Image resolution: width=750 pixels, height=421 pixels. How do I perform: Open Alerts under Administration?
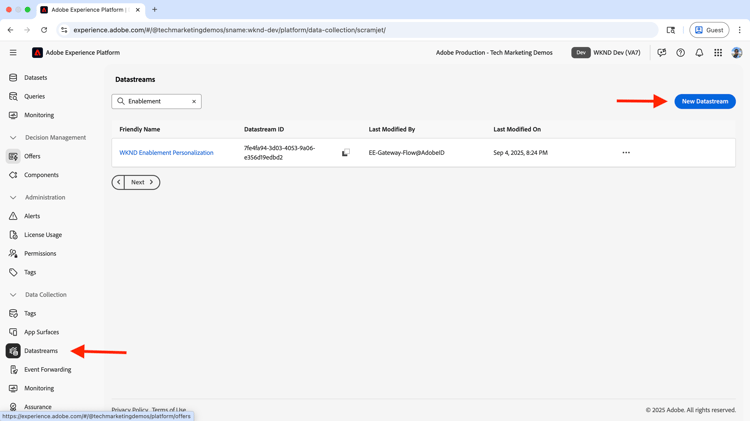[x=32, y=216]
